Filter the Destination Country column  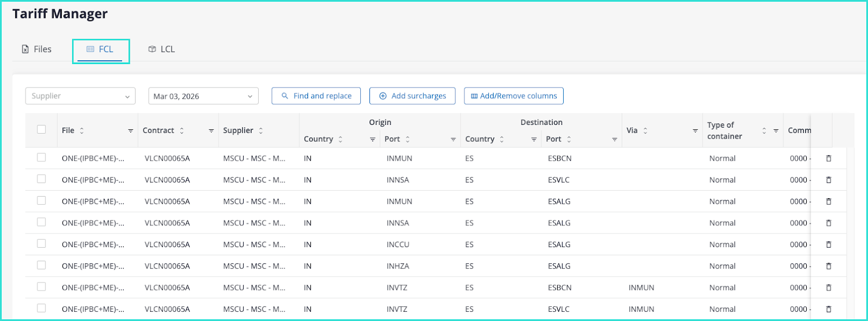pyautogui.click(x=534, y=140)
